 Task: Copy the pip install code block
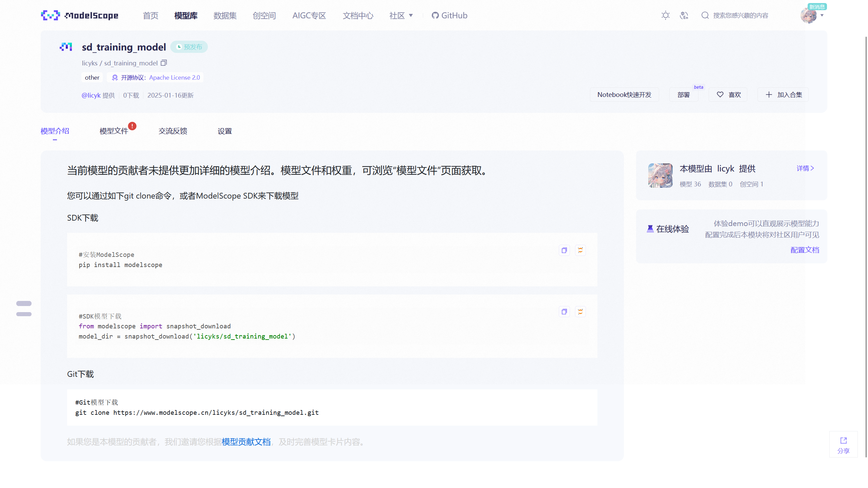(564, 250)
